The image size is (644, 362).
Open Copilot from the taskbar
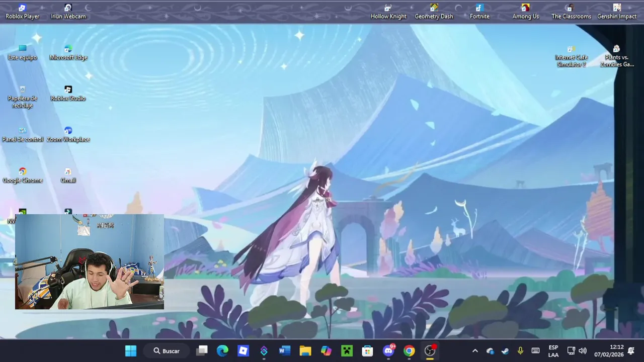[326, 351]
